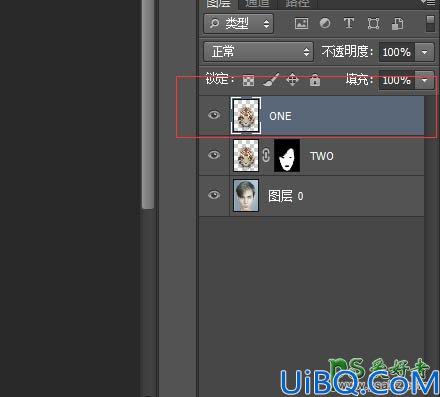Select the TWO layer mask thumbnail

click(x=287, y=156)
